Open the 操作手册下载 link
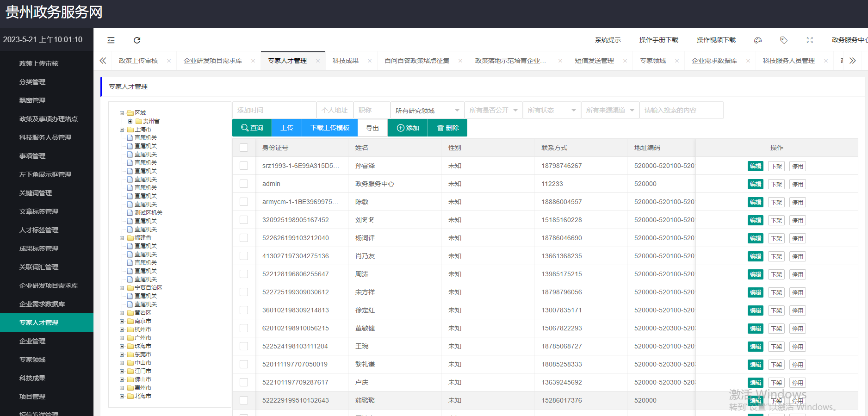This screenshot has width=868, height=416. (658, 40)
